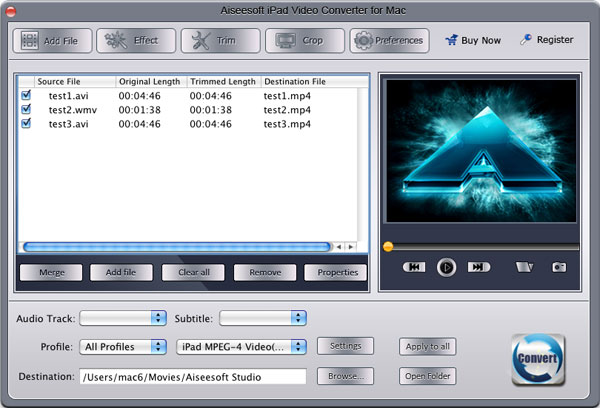
Task: Uncheck the test1.avi checkbox
Action: tap(26, 95)
